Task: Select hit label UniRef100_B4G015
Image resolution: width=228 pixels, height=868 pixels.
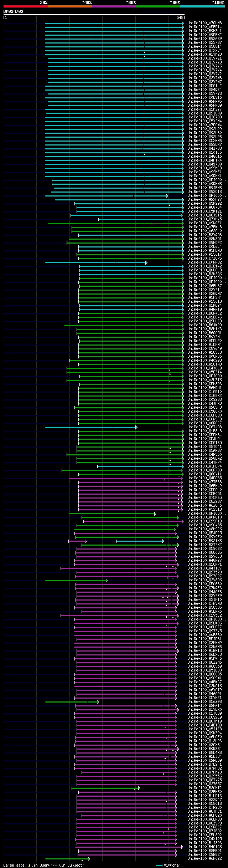Action: click(x=204, y=157)
